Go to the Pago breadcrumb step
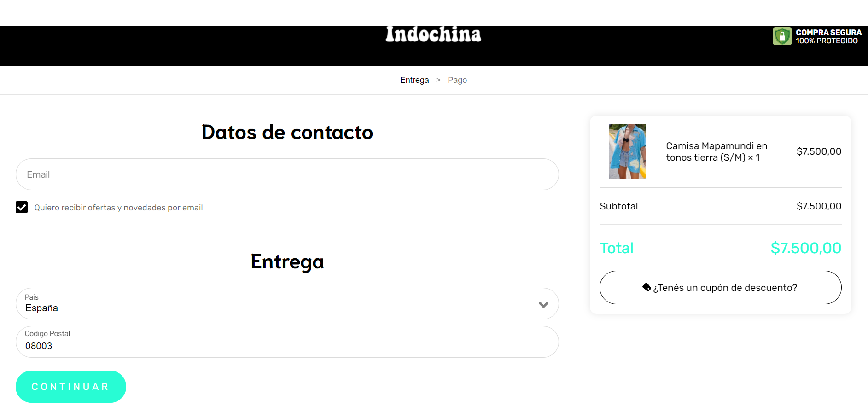Viewport: 868px width, 412px height. (x=457, y=80)
